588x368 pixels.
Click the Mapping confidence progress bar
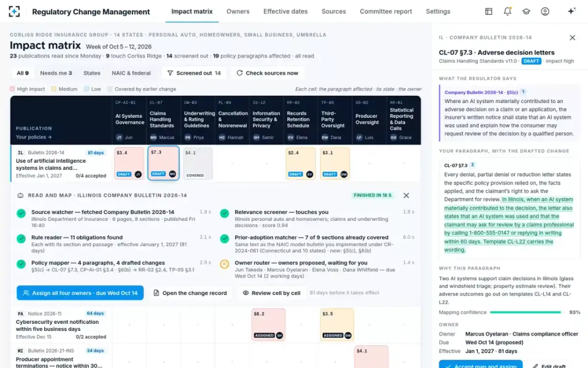click(x=525, y=312)
